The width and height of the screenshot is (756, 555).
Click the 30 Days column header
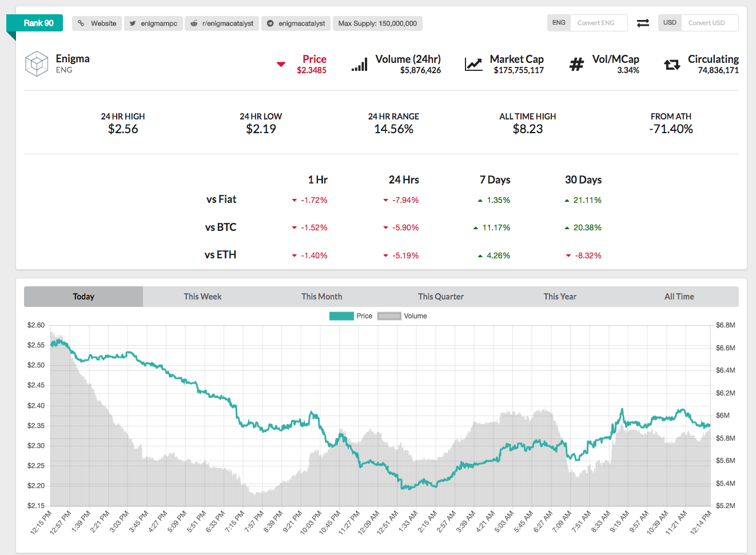click(583, 180)
